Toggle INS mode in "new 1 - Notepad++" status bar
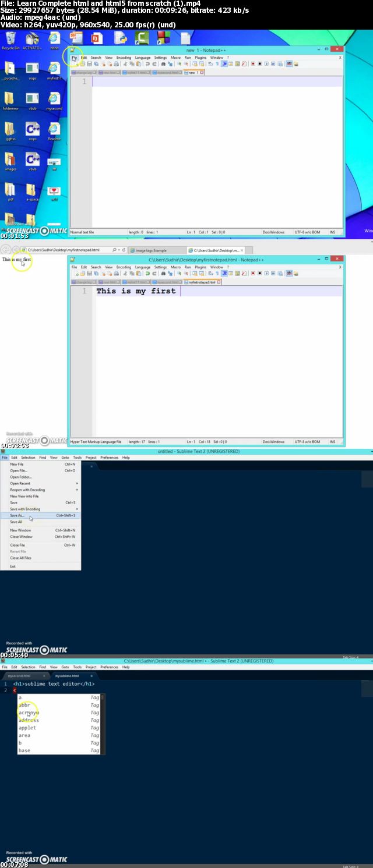The height and width of the screenshot is (868, 373). (333, 232)
